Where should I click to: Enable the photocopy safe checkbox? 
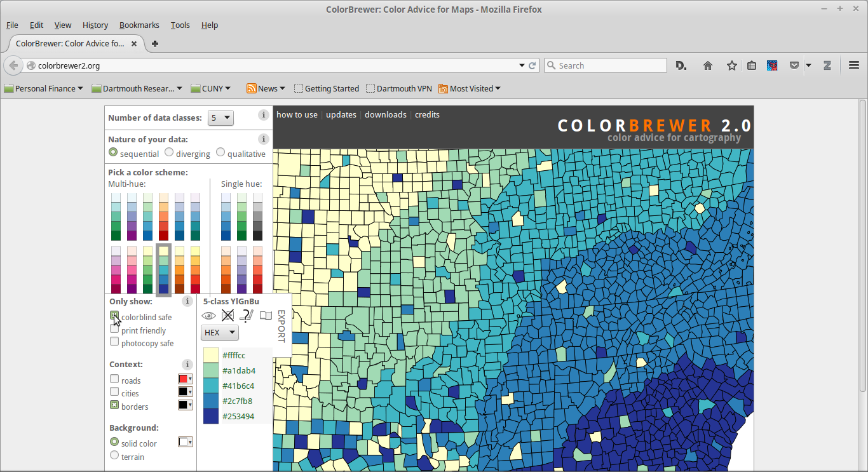point(114,342)
